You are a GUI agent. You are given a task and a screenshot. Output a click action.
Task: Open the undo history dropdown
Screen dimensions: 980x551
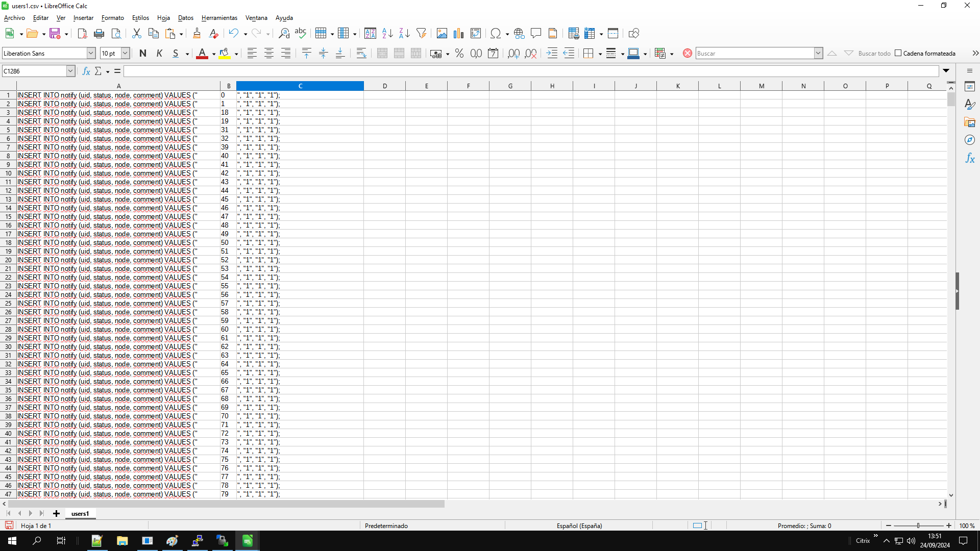[x=246, y=34]
